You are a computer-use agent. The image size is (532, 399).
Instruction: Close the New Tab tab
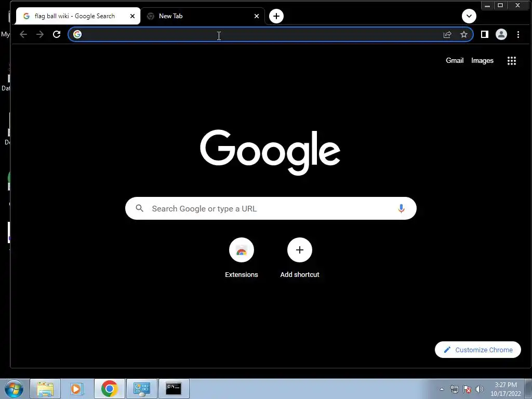click(257, 16)
